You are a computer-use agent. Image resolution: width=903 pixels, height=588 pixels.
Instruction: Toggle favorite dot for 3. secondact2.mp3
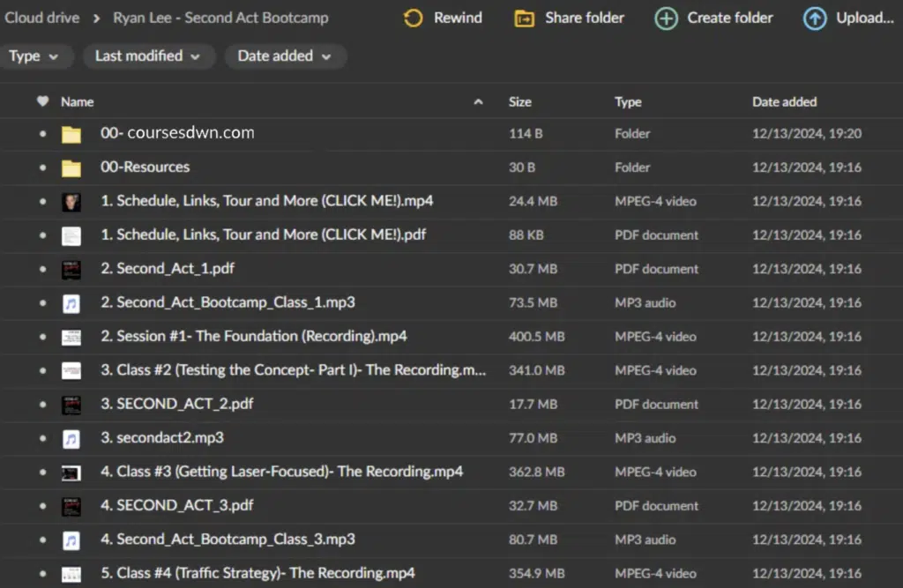[x=42, y=438]
